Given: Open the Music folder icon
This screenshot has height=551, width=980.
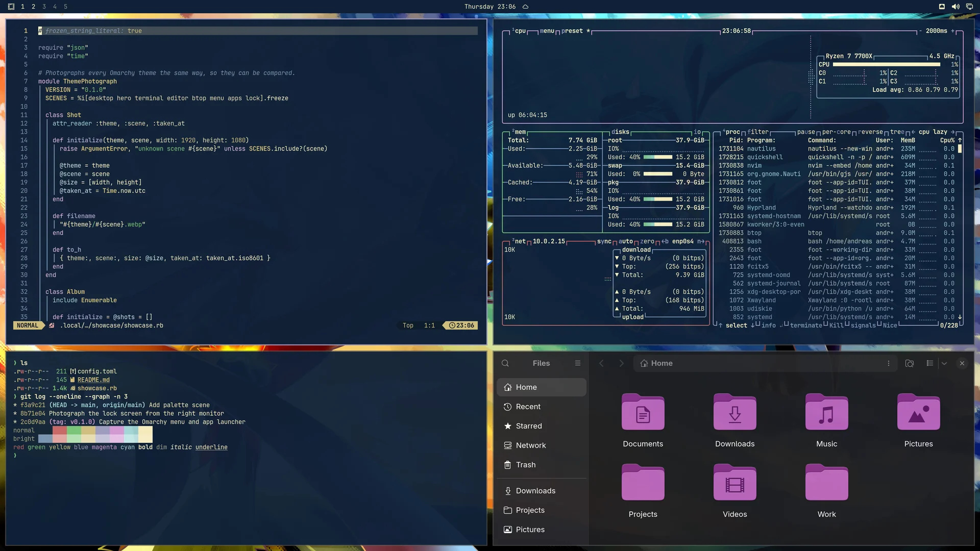Looking at the screenshot, I should [827, 412].
